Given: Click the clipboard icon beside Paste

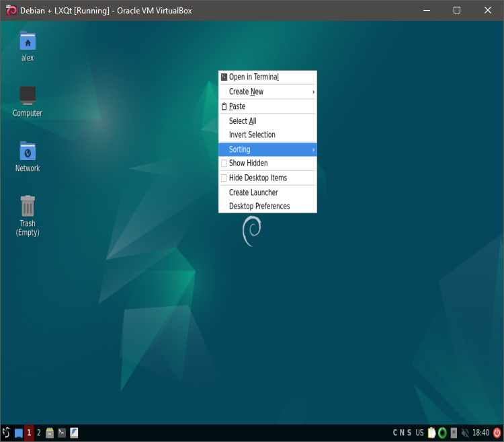Looking at the screenshot, I should coord(224,106).
